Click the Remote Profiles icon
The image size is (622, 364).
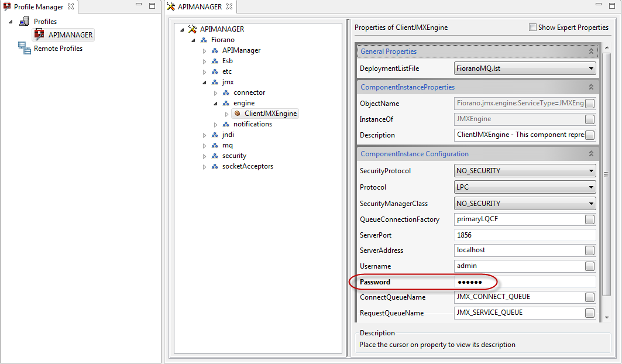(24, 48)
